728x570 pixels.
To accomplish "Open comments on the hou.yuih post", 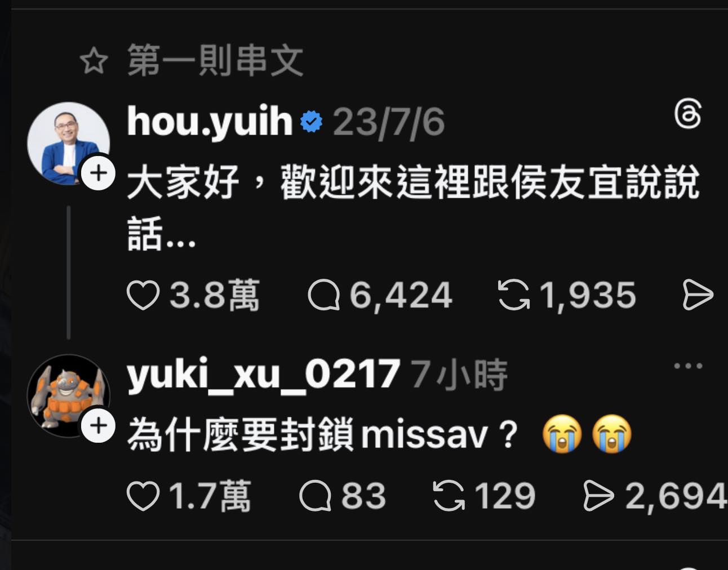I will pos(324,295).
